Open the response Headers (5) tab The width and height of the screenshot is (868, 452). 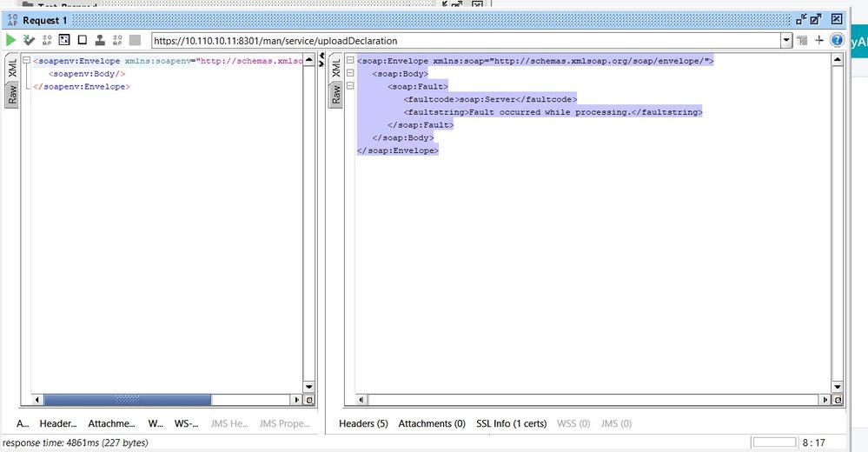click(x=362, y=423)
